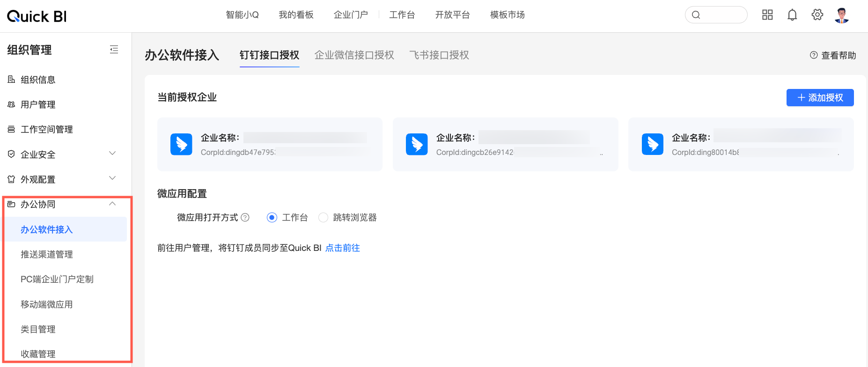Click the 添加授权 button
Screen dimensions: 868x367
820,97
